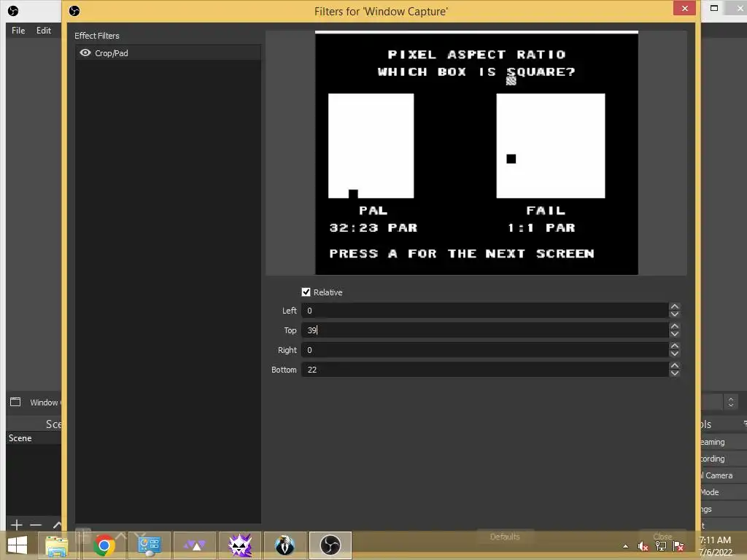Remove scene with the minus icon
The height and width of the screenshot is (560, 747).
pyautogui.click(x=36, y=525)
